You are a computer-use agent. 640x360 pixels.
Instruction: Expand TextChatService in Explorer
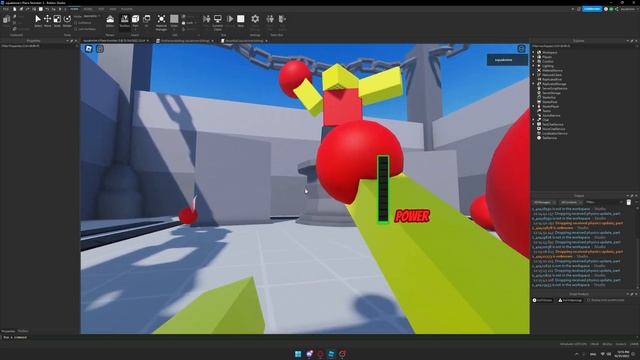[533, 124]
